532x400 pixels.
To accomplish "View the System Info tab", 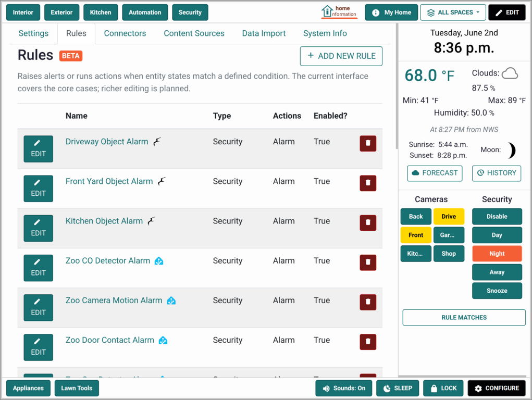I will click(x=325, y=33).
